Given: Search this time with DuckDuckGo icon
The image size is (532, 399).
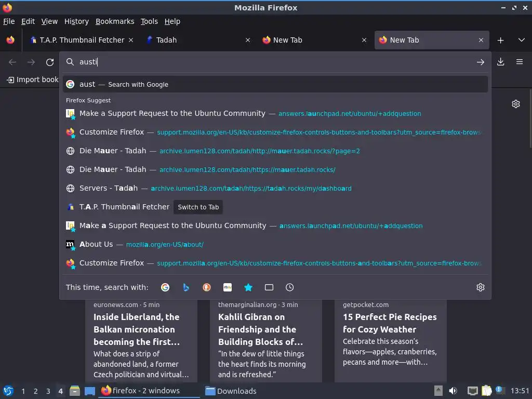Looking at the screenshot, I should click(207, 287).
